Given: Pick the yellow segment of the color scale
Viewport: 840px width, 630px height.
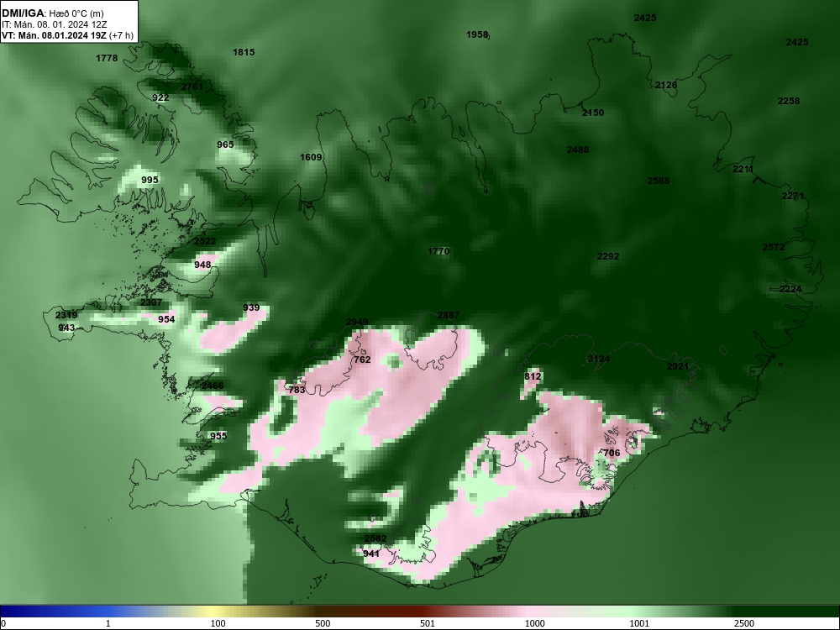Looking at the screenshot, I should point(214,612).
